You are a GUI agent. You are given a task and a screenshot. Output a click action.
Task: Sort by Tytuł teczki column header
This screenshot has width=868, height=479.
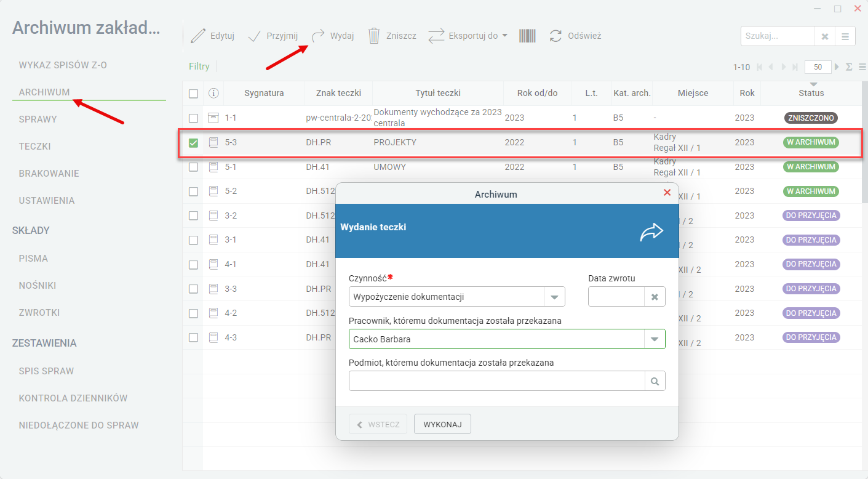click(438, 94)
